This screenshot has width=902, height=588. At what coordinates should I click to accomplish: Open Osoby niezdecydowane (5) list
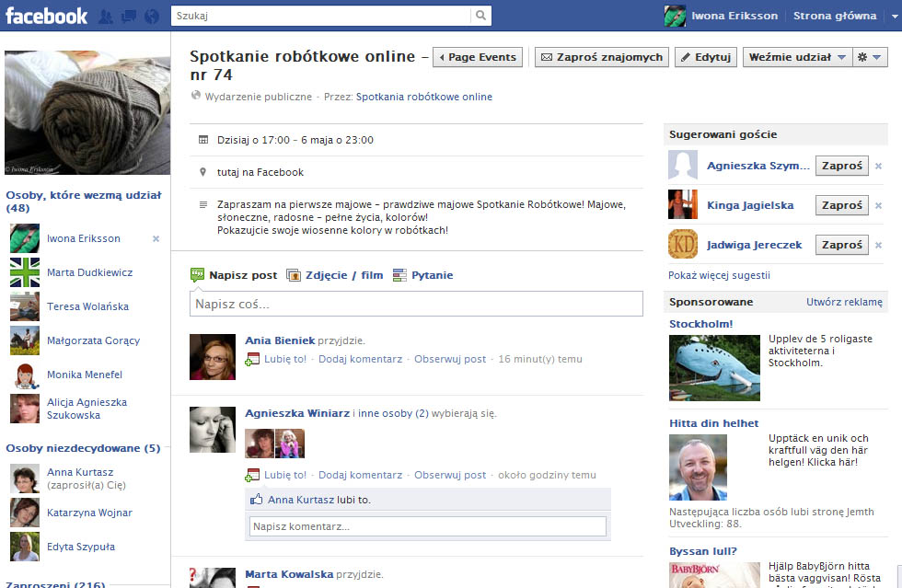click(83, 448)
